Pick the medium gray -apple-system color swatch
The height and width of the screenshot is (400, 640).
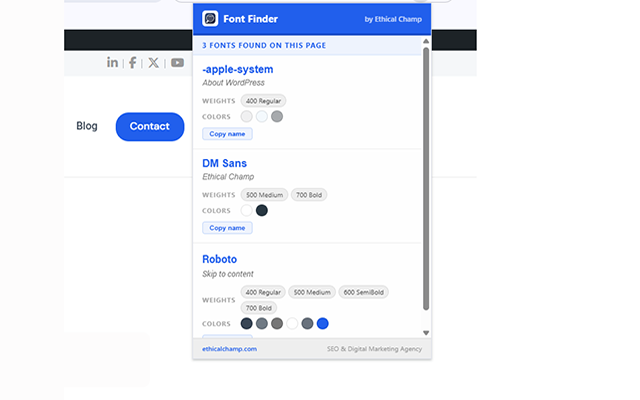[x=277, y=116]
